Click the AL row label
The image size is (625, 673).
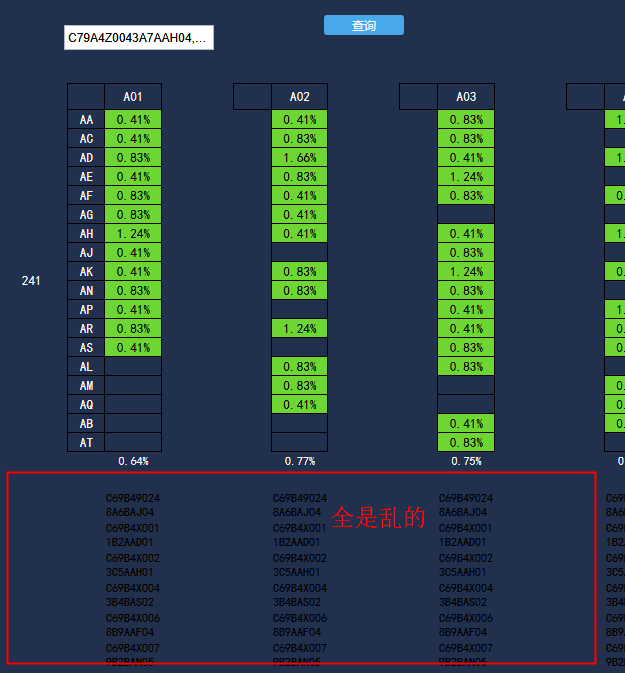86,367
